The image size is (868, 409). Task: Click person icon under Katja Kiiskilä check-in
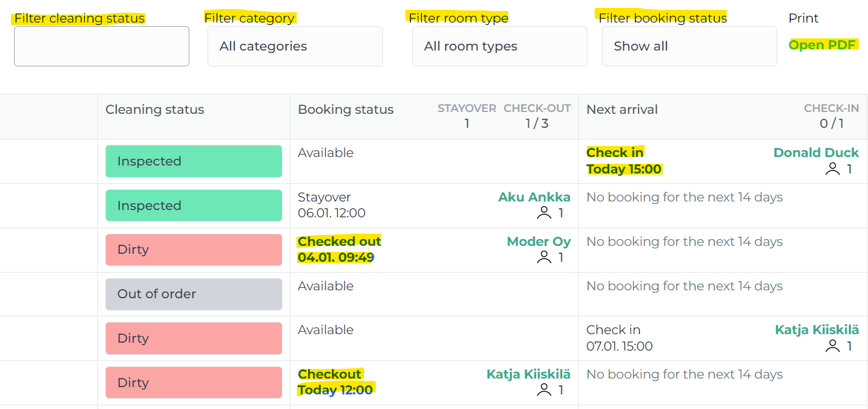(x=832, y=346)
